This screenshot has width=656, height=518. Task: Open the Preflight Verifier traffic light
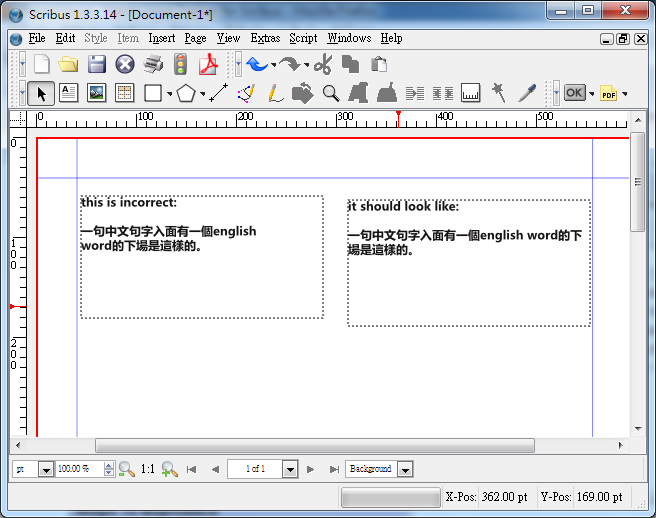(180, 65)
